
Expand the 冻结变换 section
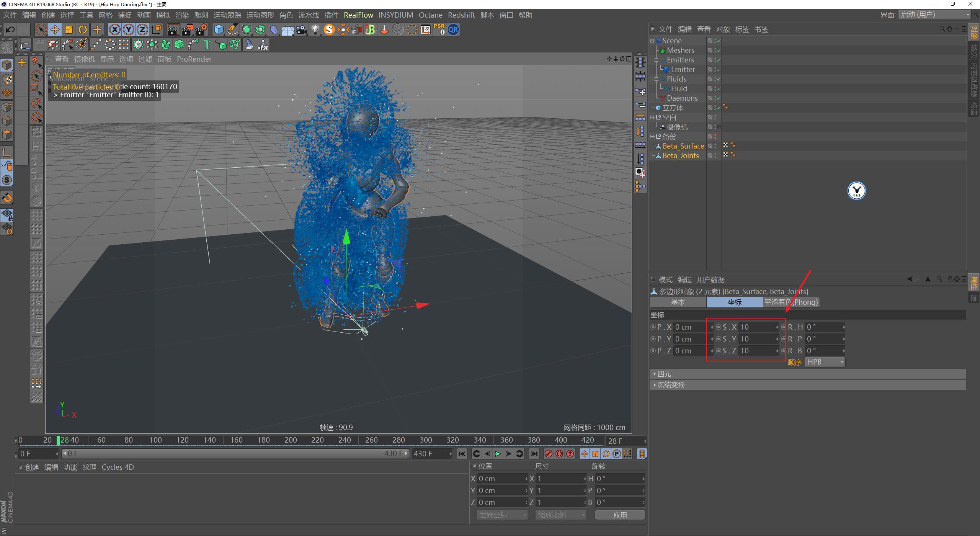(670, 385)
